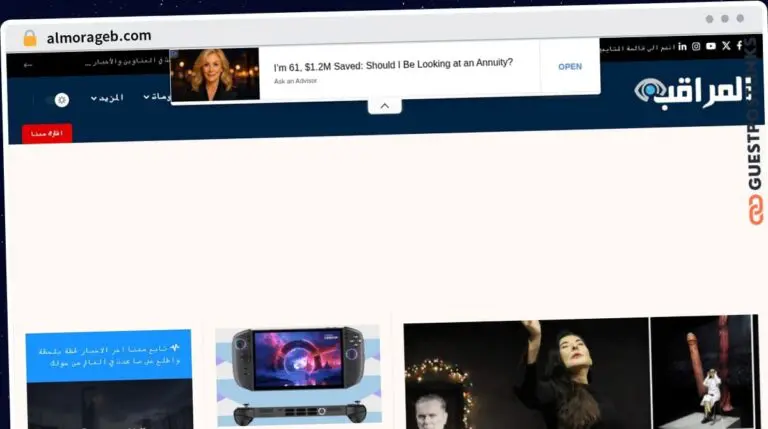Click the GuestPosts chain link icon

click(755, 211)
